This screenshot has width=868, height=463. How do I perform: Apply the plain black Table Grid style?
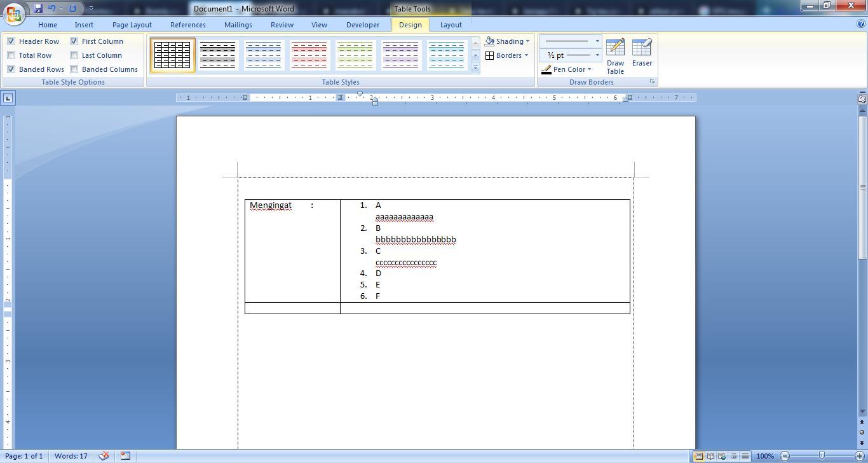pos(172,55)
